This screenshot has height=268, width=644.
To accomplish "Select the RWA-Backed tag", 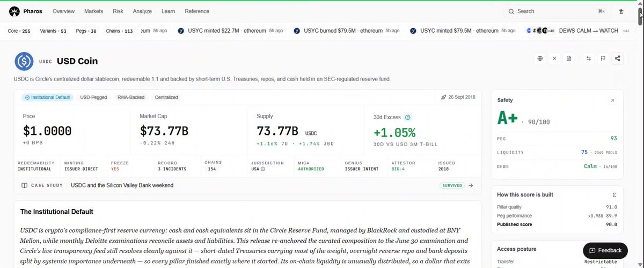I will (x=131, y=97).
